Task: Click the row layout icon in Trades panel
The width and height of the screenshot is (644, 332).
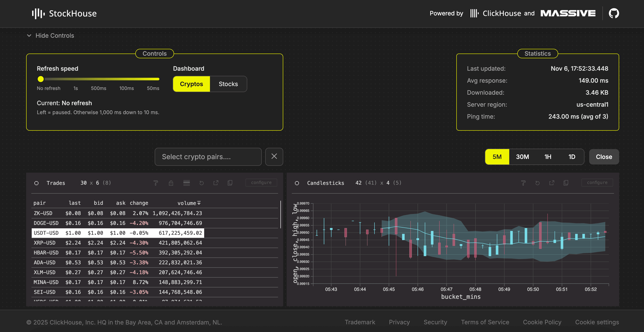Action: point(186,183)
